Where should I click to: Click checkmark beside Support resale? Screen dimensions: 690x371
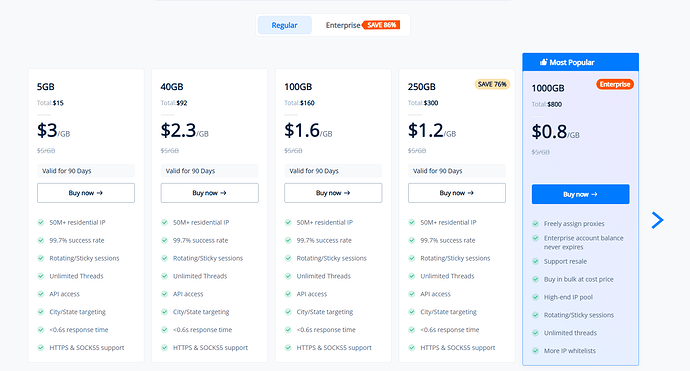(536, 261)
